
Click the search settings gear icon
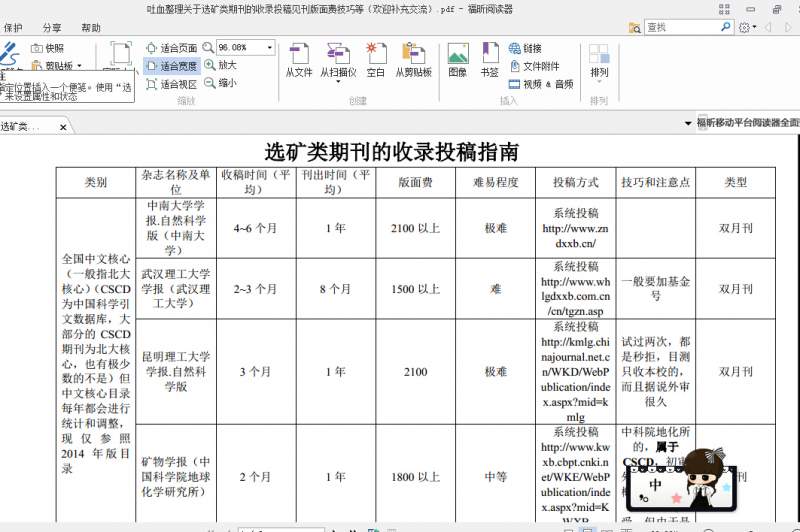point(744,28)
